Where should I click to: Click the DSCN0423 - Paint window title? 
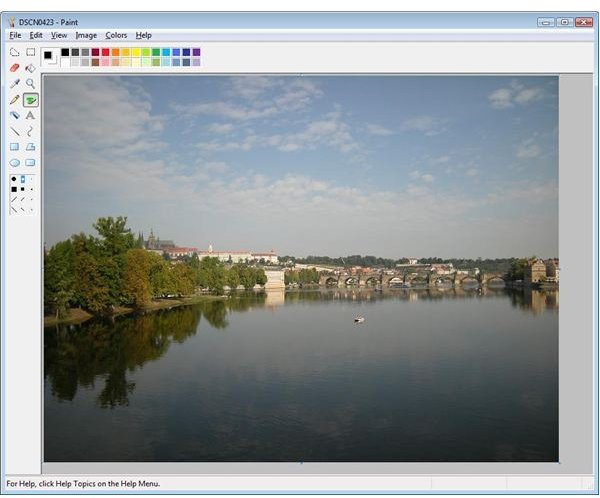tap(48, 22)
